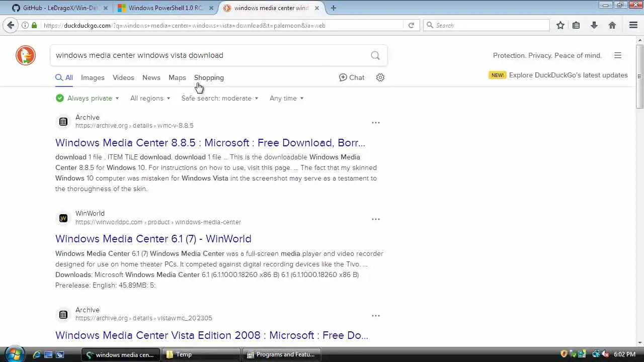Open more options for WinWorld result
The image size is (644, 362).
point(376,219)
